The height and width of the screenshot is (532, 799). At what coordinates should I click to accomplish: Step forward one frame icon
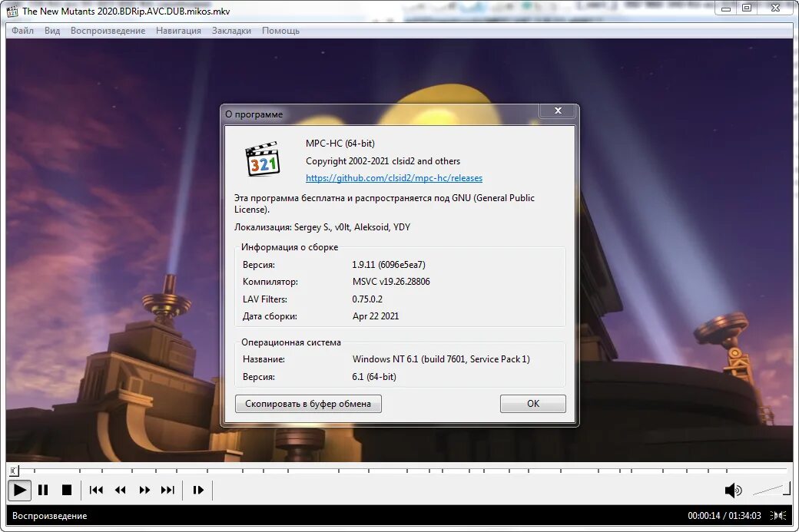coord(198,491)
